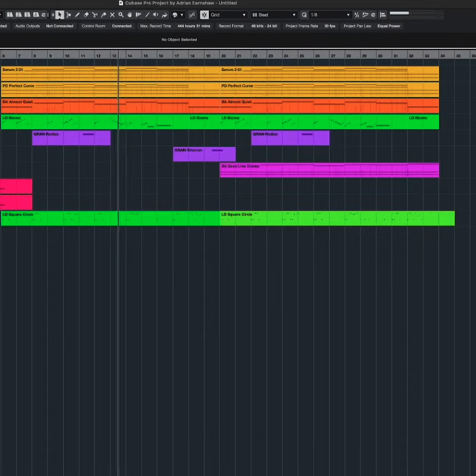Open workspace preset 4
This screenshot has width=476, height=476.
(36, 15)
